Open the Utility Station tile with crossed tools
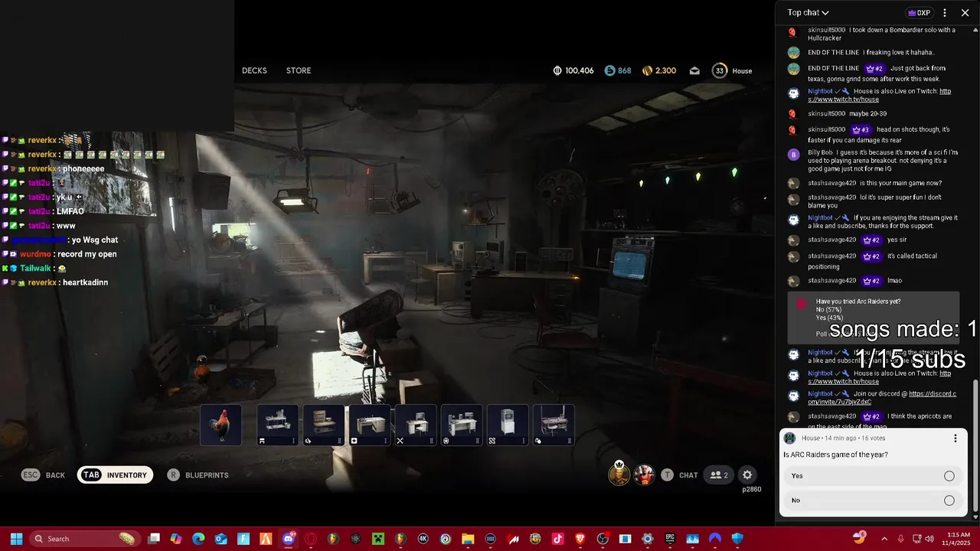Image resolution: width=980 pixels, height=551 pixels. [x=415, y=425]
